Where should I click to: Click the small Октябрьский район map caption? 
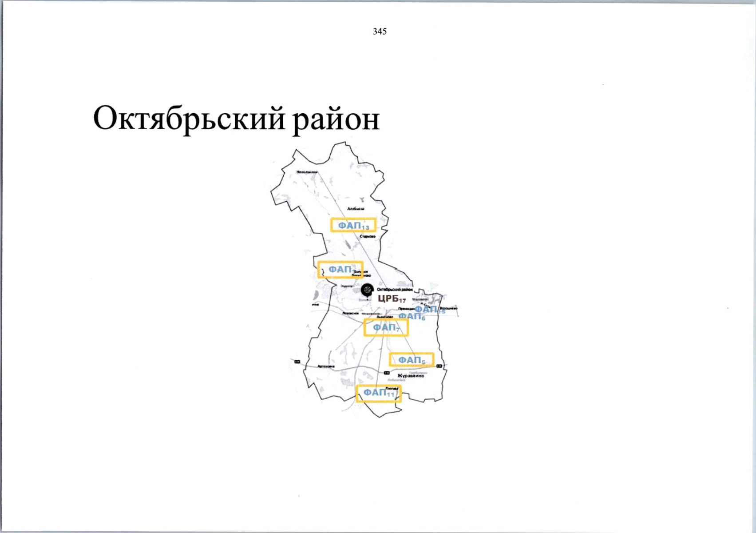click(x=394, y=290)
